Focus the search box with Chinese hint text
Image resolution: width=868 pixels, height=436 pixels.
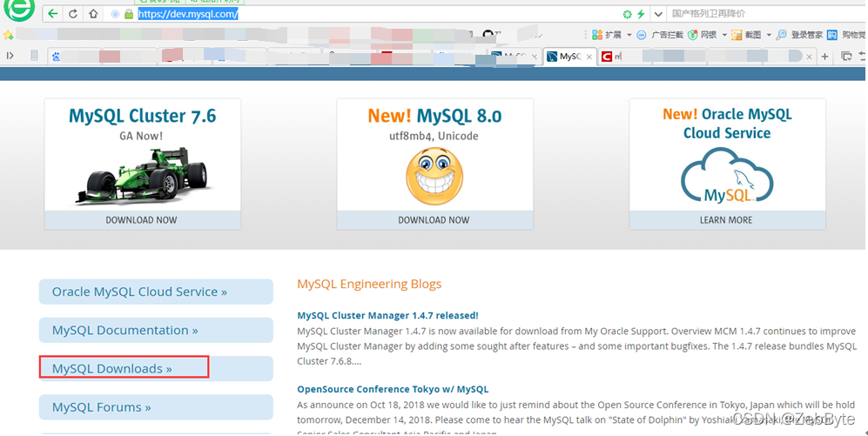764,14
